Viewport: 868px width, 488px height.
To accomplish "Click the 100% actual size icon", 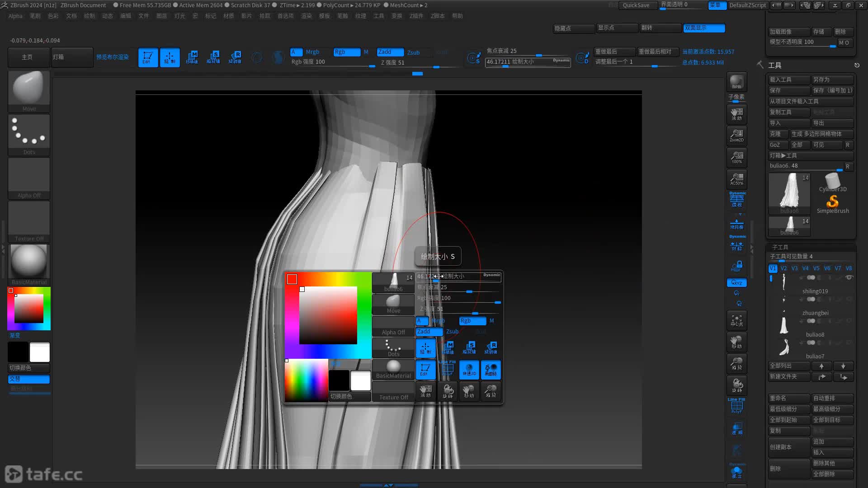I will (736, 157).
